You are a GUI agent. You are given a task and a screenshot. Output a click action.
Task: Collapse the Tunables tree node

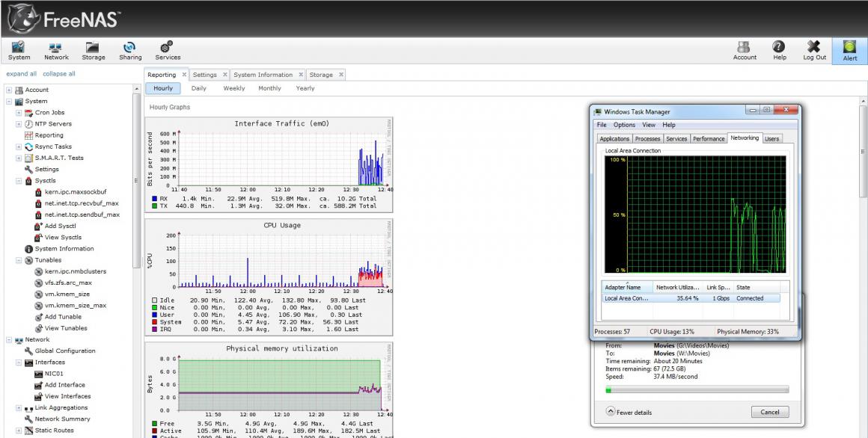[18, 260]
